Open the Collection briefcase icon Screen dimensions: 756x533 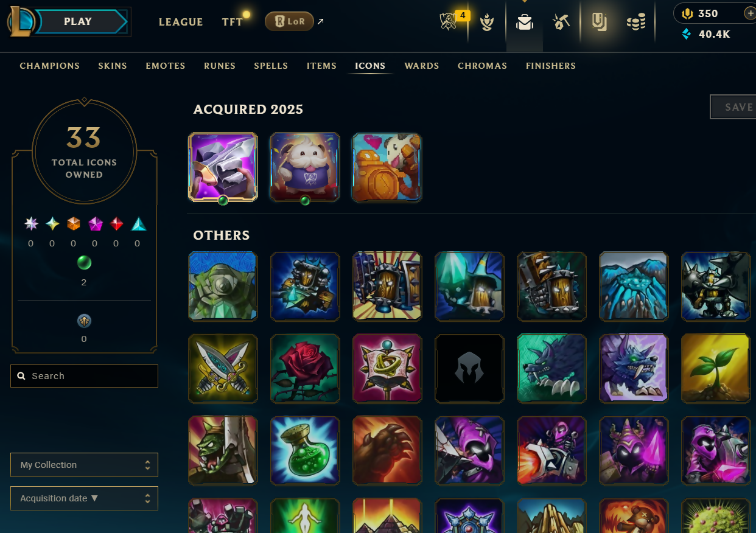pos(524,23)
